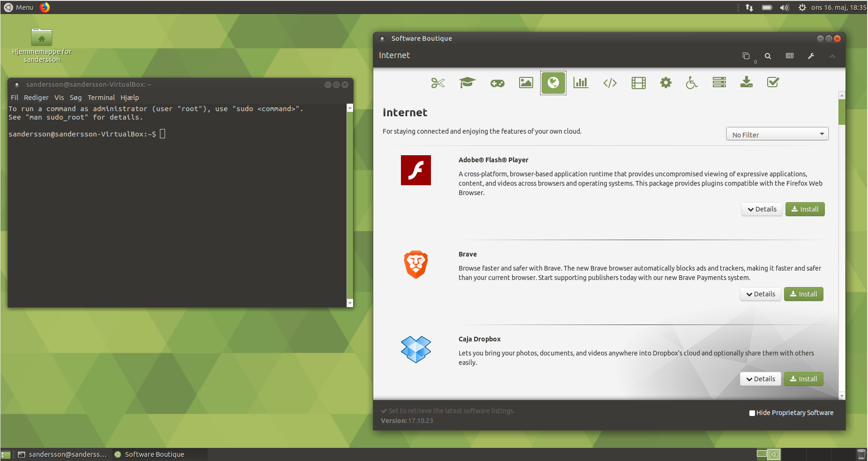868x461 pixels.
Task: Click the Caja Dropbox logo
Action: [x=416, y=349]
